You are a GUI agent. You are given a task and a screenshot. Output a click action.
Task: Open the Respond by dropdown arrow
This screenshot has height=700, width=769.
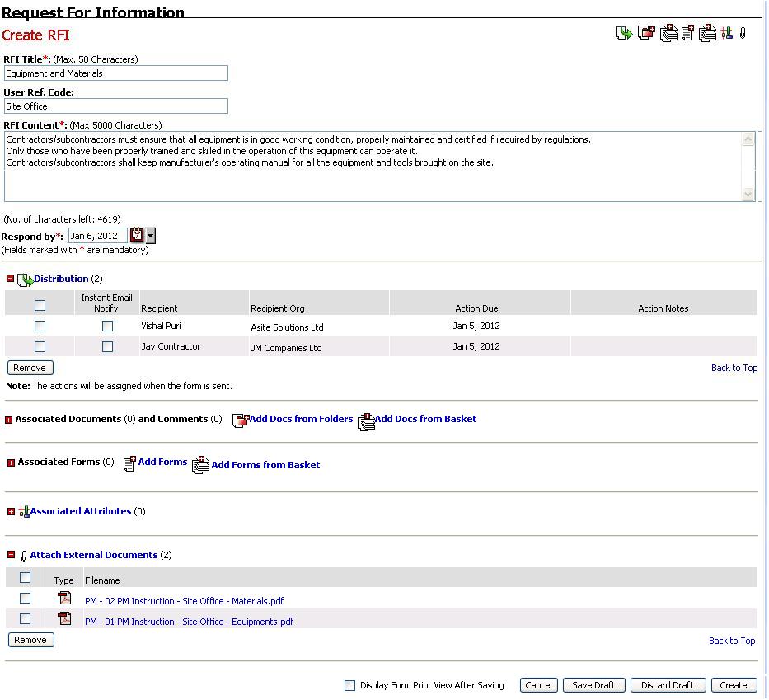[151, 236]
